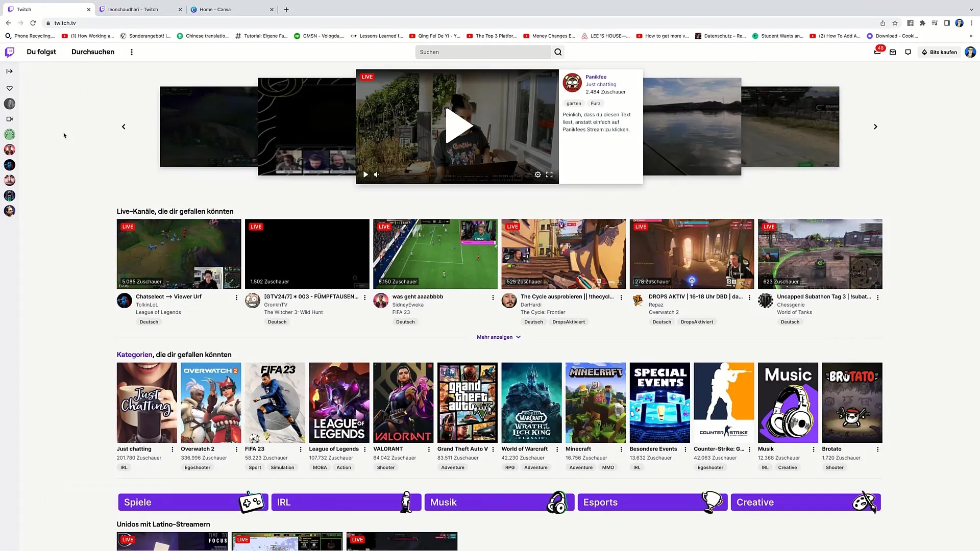Enter fullscreen on featured player
Screen dimensions: 980x551
549,174
